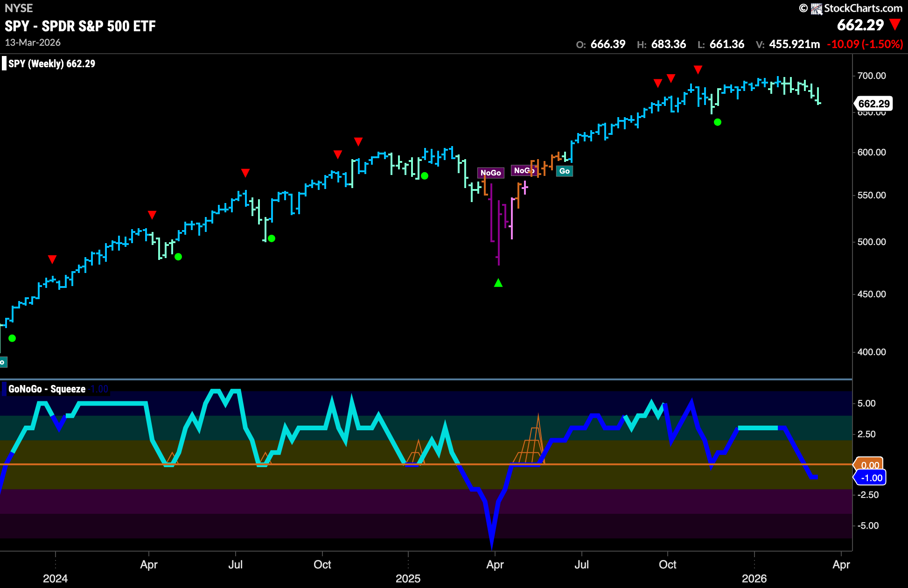
Task: Click the 'NYSE' exchange label
Action: click(19, 8)
